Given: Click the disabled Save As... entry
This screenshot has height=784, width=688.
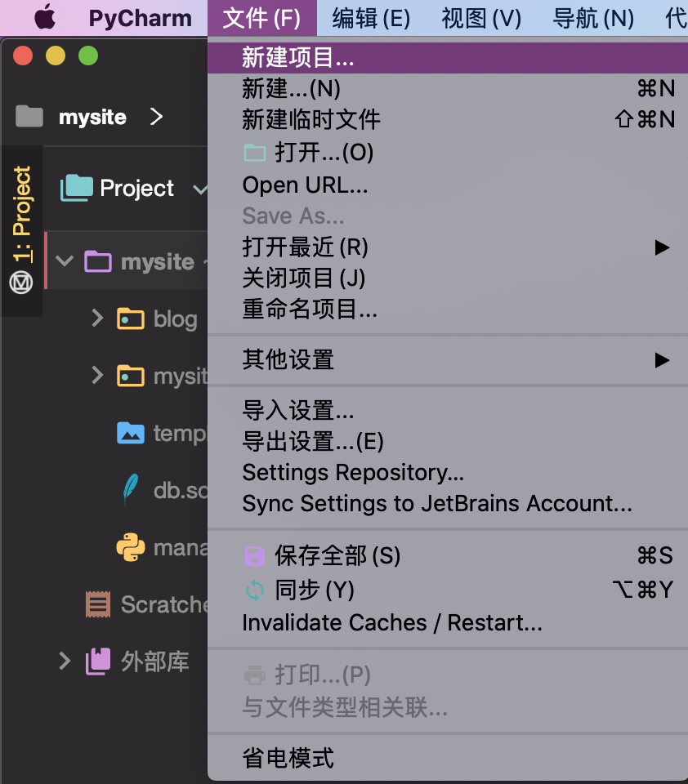Looking at the screenshot, I should (x=448, y=216).
